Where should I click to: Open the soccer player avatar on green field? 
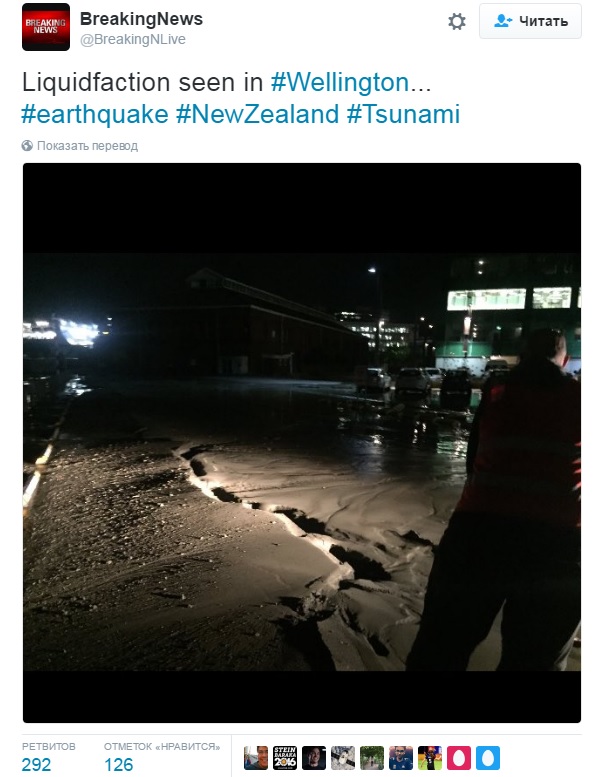(430, 758)
